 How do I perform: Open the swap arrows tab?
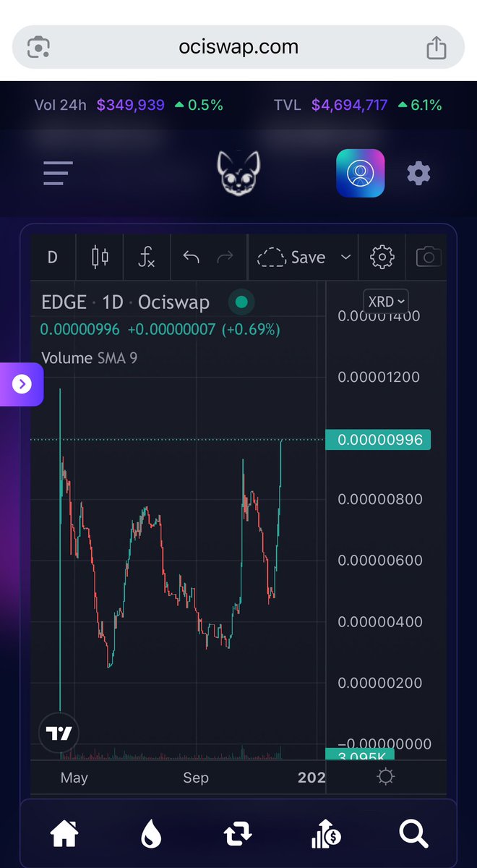[238, 835]
